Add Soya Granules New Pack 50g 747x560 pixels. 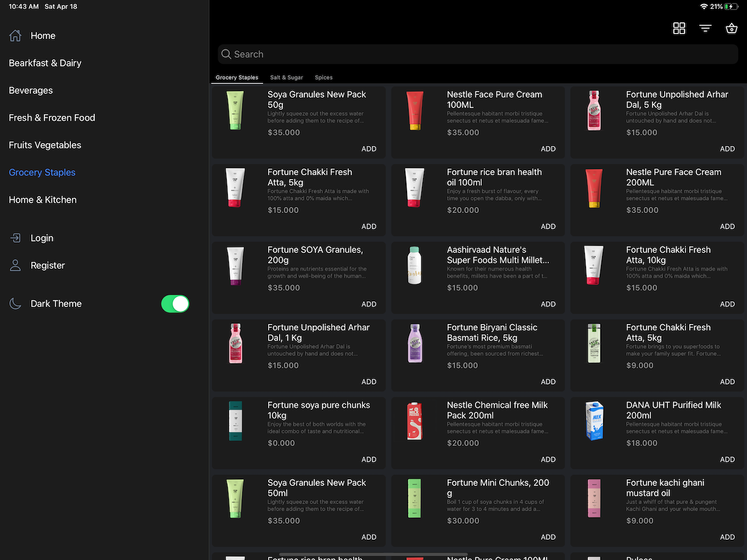tap(369, 149)
